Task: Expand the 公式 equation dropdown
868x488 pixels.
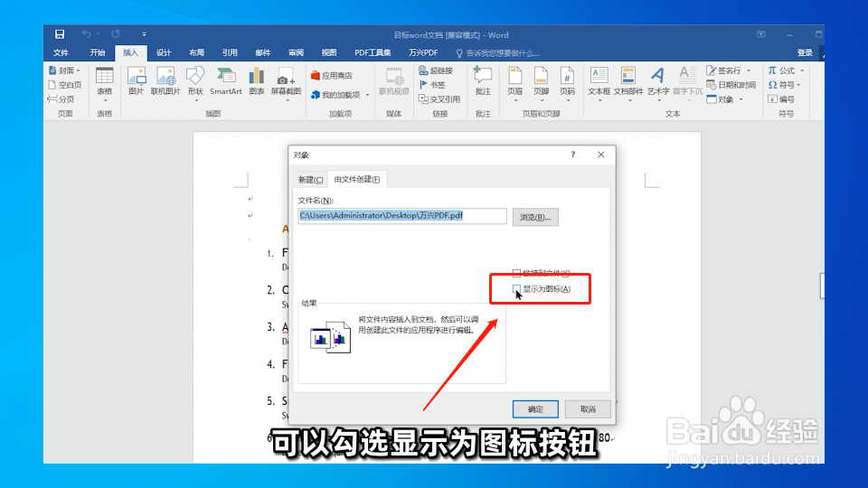Action: (802, 70)
